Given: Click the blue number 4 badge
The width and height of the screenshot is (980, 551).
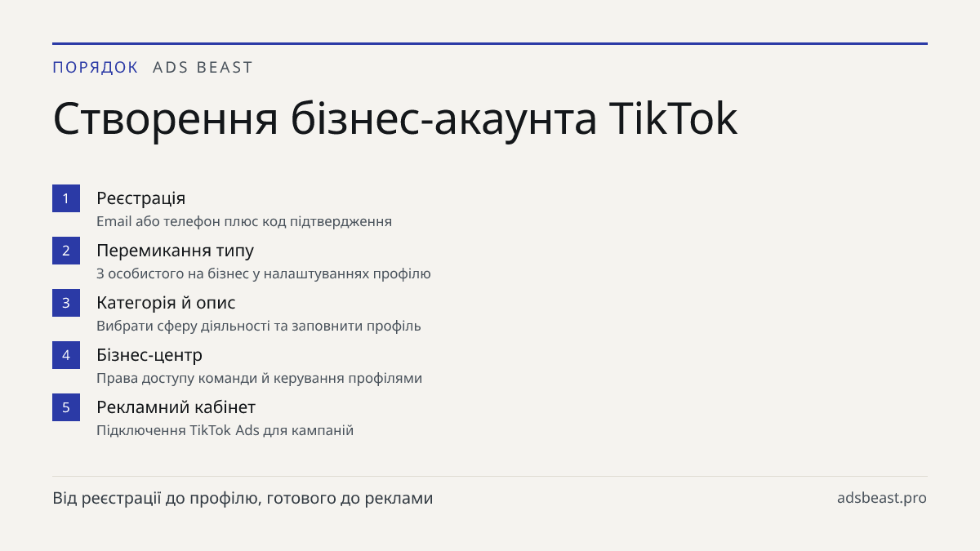Looking at the screenshot, I should [66, 355].
